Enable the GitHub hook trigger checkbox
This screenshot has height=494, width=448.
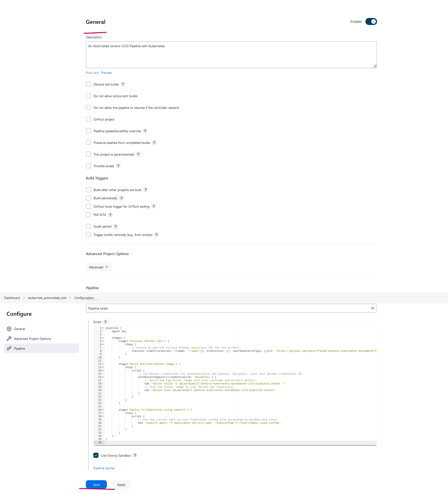88,206
